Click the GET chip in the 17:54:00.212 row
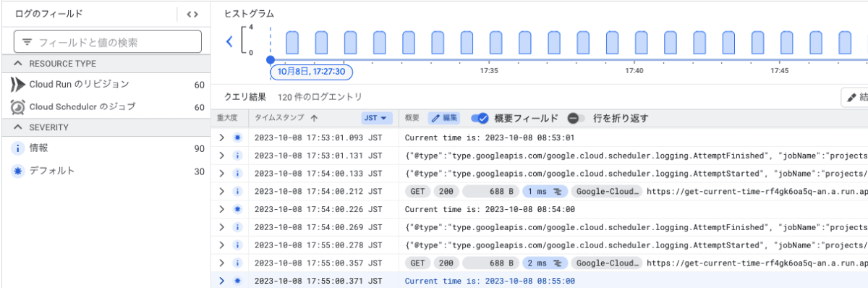The image size is (868, 288). [417, 191]
